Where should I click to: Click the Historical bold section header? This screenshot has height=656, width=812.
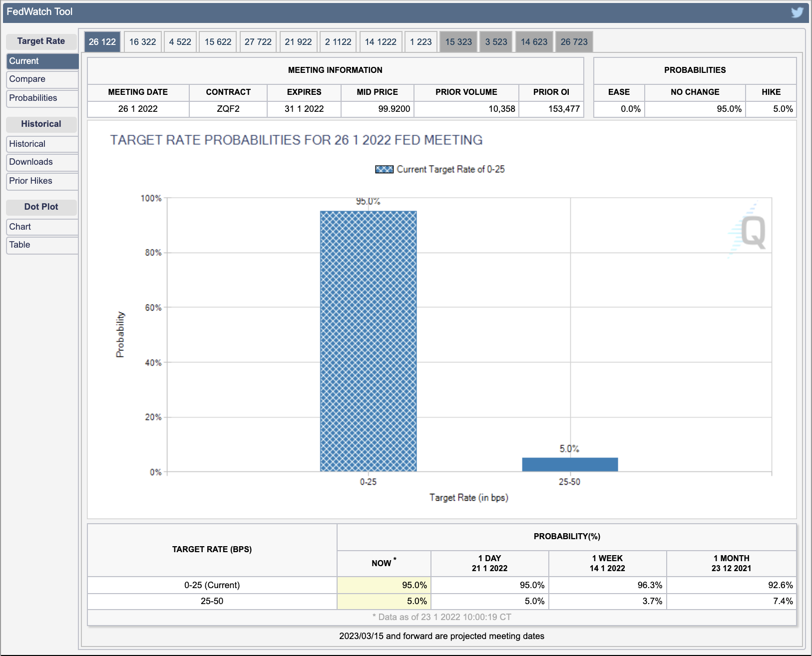41,124
